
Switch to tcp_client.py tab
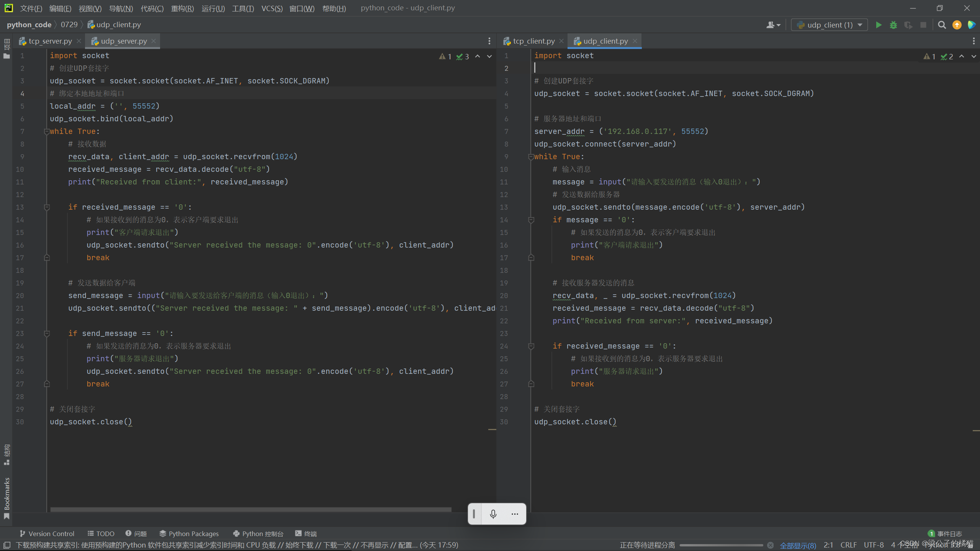(533, 41)
